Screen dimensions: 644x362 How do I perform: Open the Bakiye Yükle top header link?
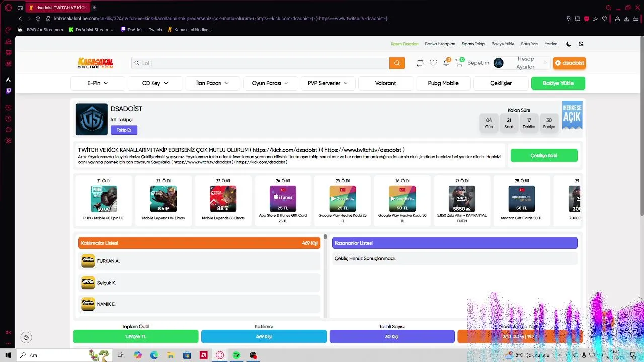point(503,44)
